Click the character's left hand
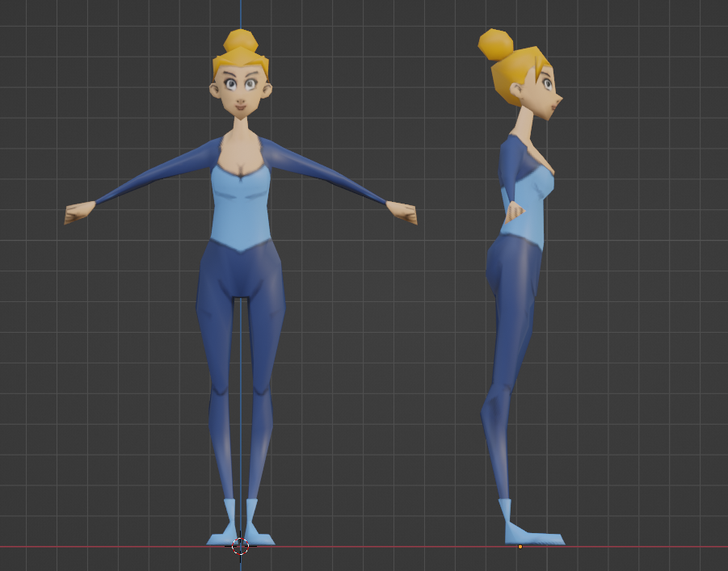 click(401, 212)
